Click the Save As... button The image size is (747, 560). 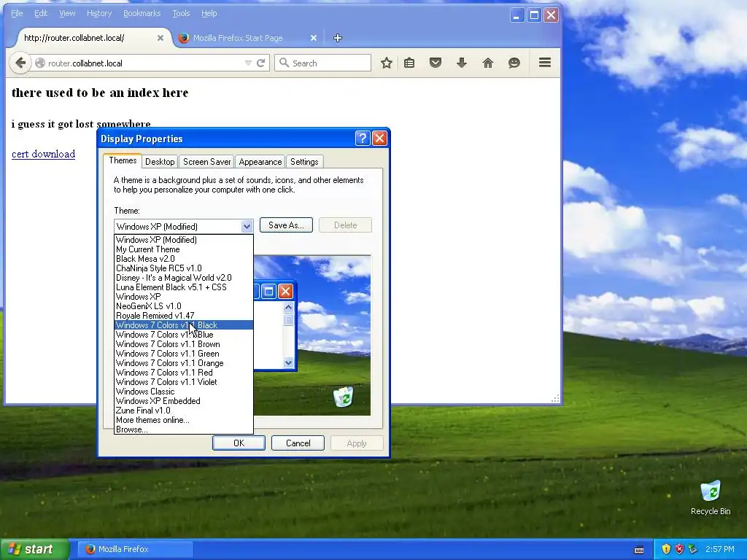point(286,225)
